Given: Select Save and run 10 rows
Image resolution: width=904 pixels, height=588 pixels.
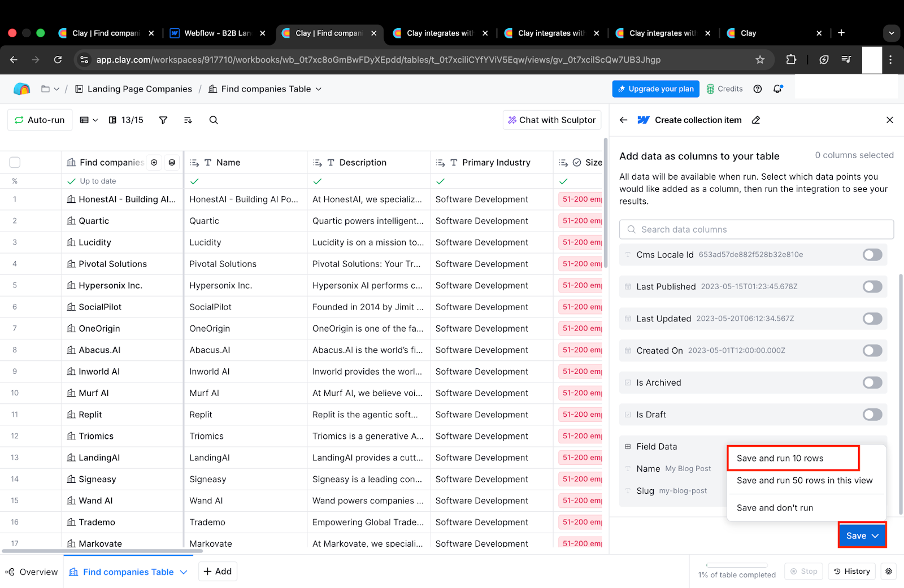Looking at the screenshot, I should pos(793,458).
